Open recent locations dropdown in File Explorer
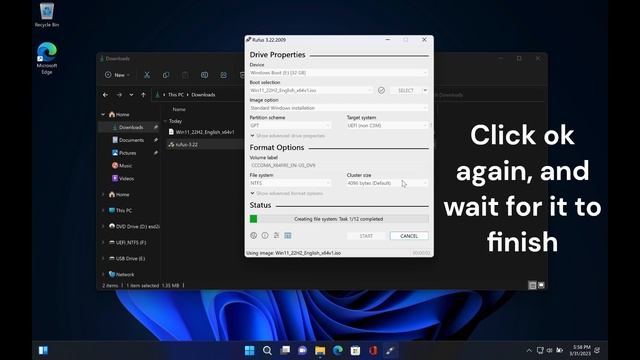The width and height of the screenshot is (640, 360). (x=131, y=95)
